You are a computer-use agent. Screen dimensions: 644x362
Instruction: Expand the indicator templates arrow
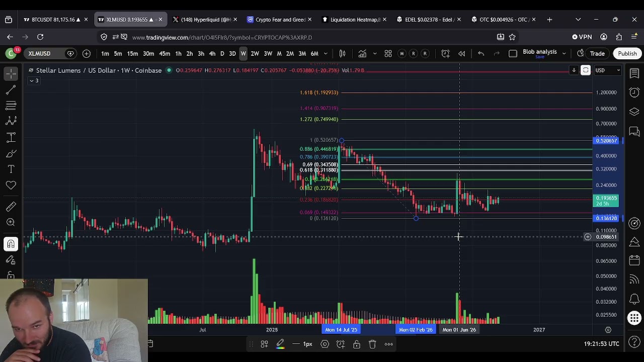pos(374,53)
